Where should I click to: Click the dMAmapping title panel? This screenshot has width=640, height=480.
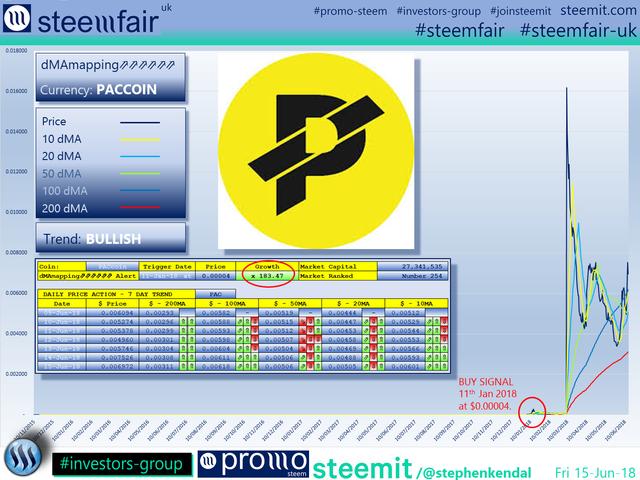pyautogui.click(x=111, y=77)
